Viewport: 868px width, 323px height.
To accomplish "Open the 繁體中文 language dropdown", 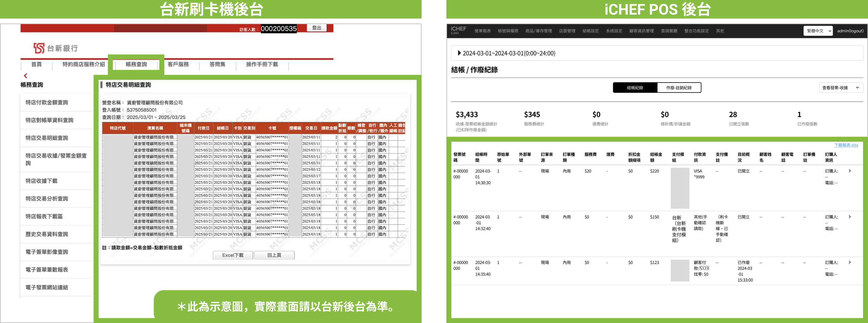I will point(818,31).
